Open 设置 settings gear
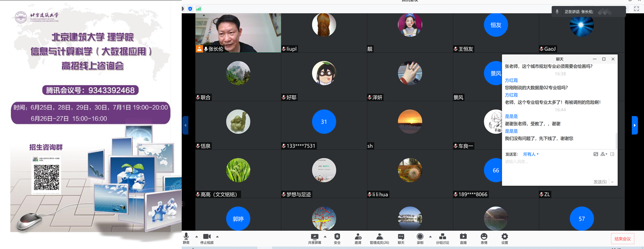The height and width of the screenshot is (249, 644). tap(505, 238)
